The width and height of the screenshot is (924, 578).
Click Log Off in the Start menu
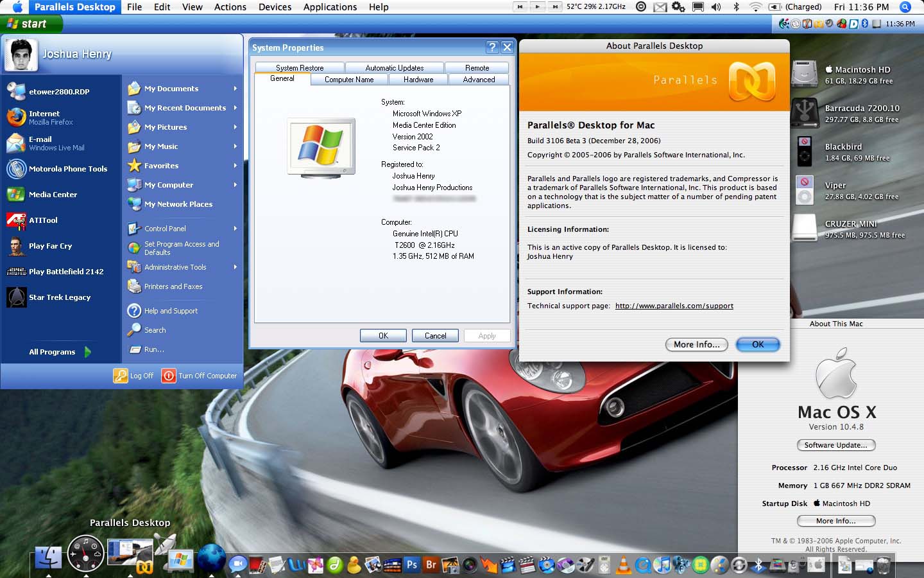133,376
